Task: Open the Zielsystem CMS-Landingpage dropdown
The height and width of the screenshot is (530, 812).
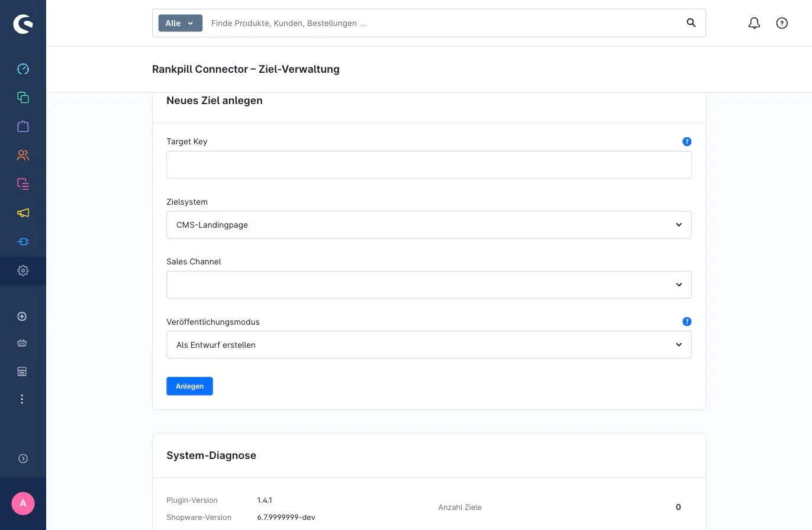Action: [429, 225]
